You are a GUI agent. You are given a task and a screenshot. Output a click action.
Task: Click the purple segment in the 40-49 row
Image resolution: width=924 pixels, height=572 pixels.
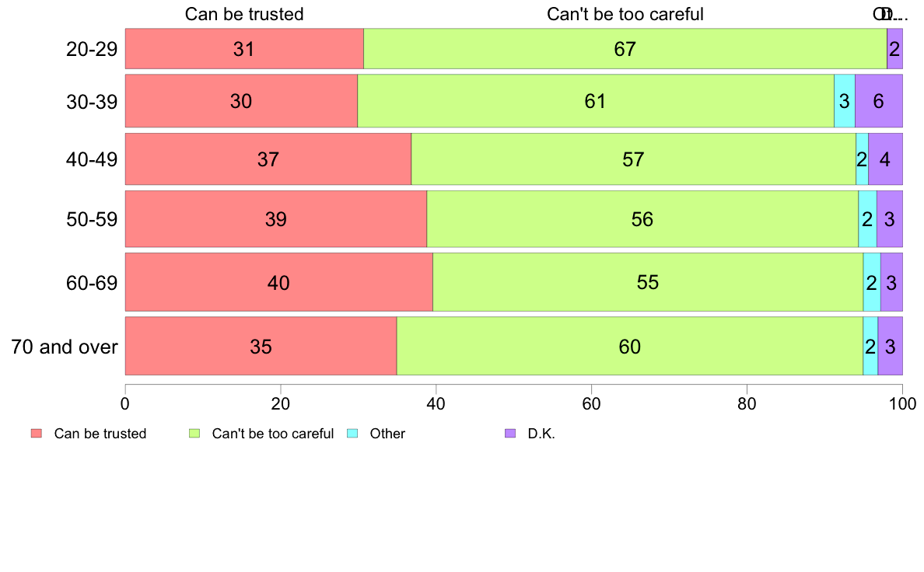pos(885,159)
